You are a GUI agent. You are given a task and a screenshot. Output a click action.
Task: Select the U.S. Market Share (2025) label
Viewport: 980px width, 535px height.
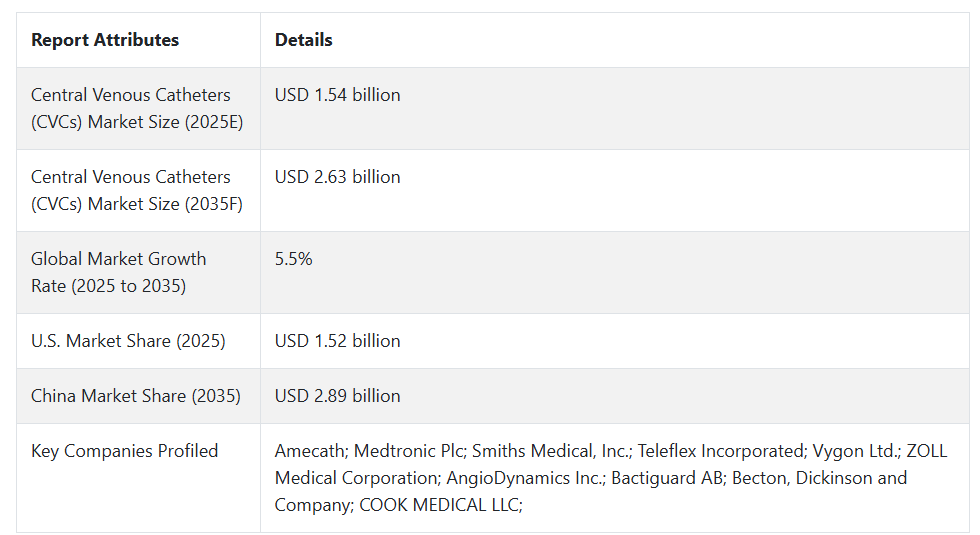point(128,341)
